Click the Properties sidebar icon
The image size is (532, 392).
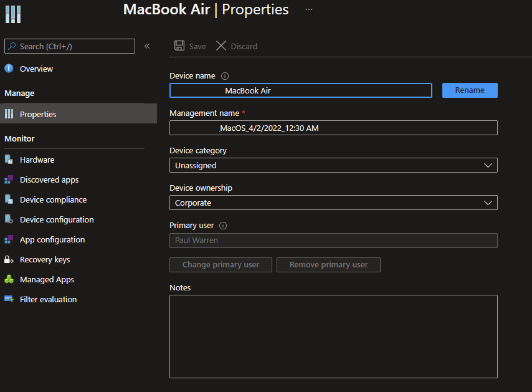click(9, 114)
